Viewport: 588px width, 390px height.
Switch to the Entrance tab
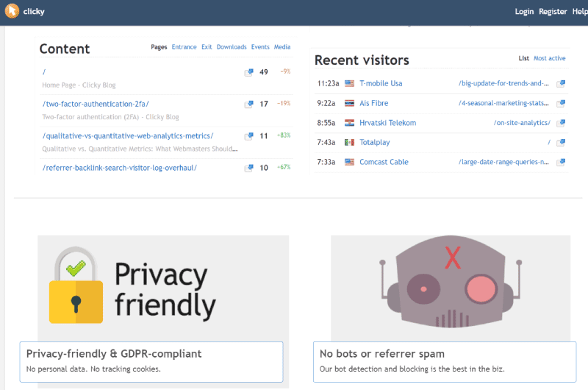click(x=184, y=47)
